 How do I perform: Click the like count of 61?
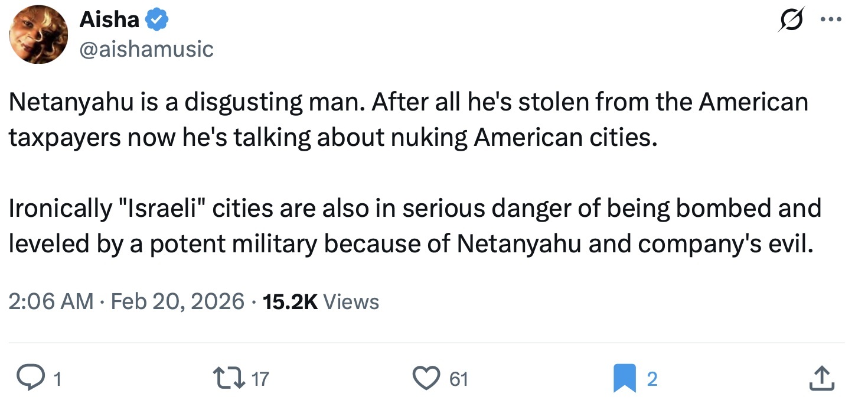(x=459, y=379)
